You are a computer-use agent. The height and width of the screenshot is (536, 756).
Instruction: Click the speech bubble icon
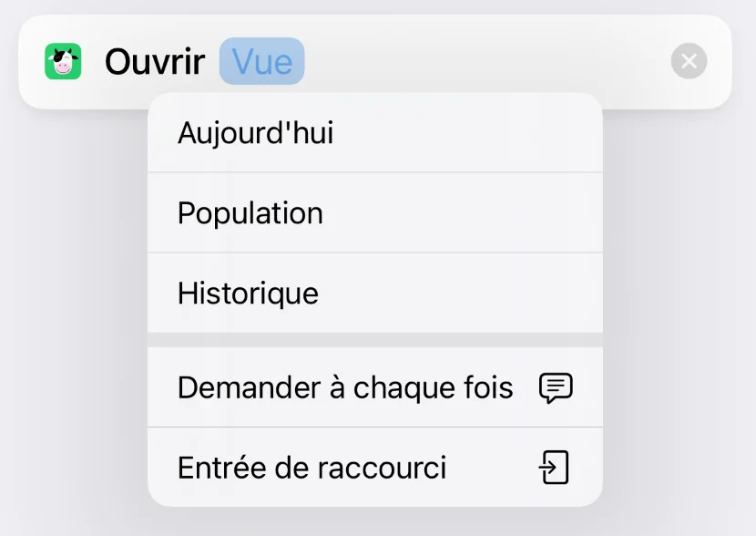point(556,387)
